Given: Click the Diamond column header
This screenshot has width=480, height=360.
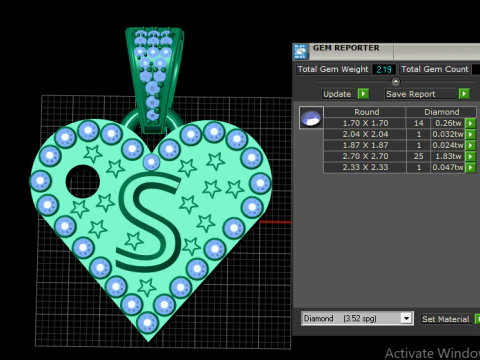Looking at the screenshot, I should click(442, 112).
